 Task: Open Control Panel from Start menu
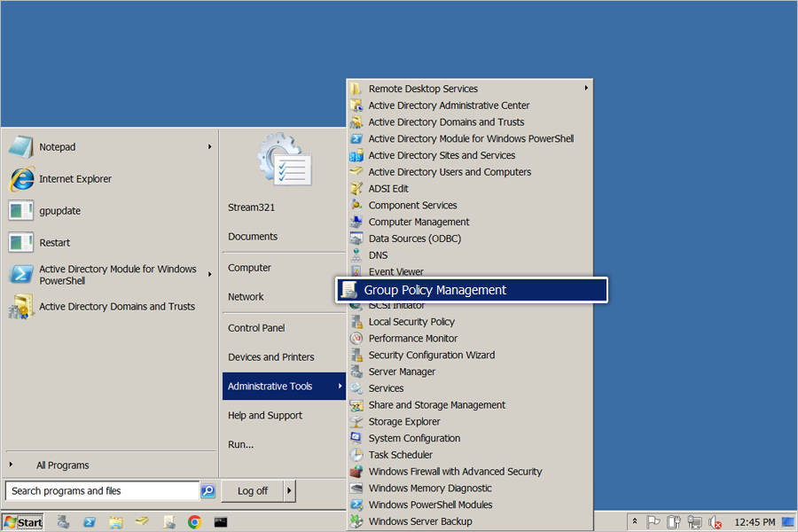(256, 328)
